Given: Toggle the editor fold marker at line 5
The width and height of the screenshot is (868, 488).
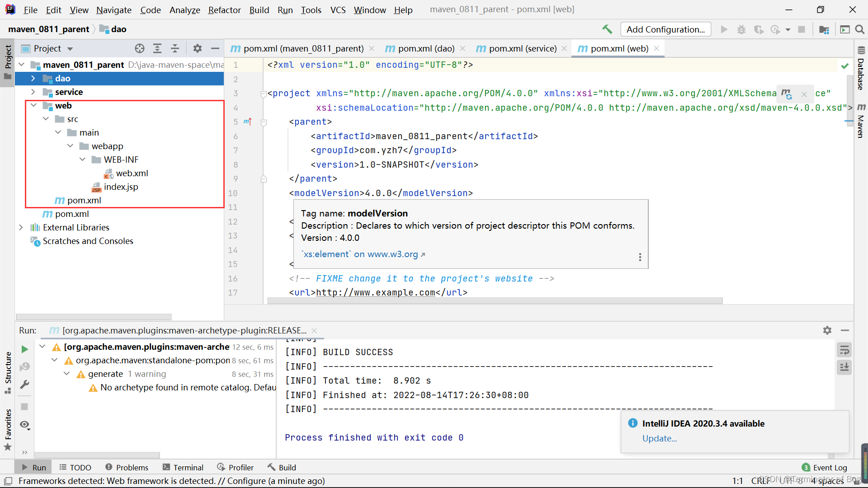Looking at the screenshot, I should coord(262,122).
